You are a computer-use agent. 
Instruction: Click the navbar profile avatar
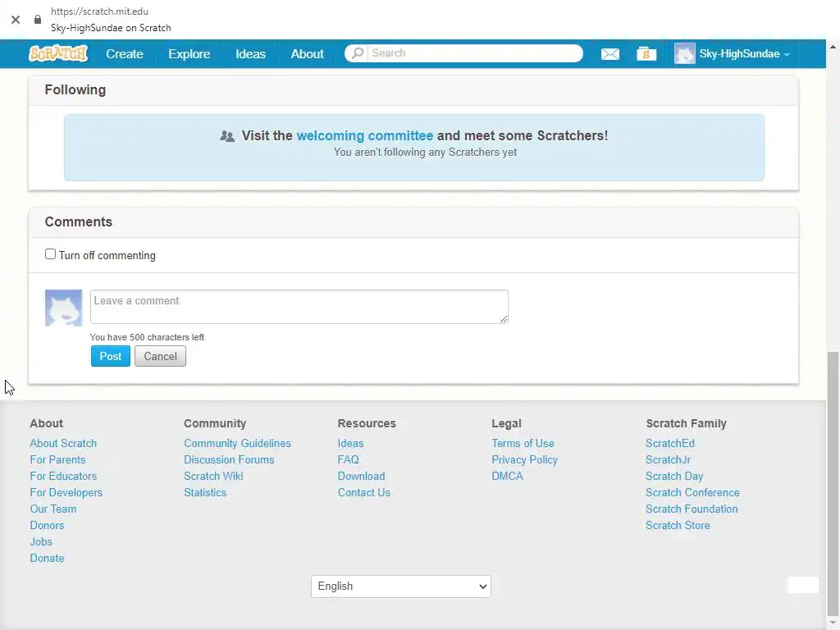pyautogui.click(x=684, y=53)
